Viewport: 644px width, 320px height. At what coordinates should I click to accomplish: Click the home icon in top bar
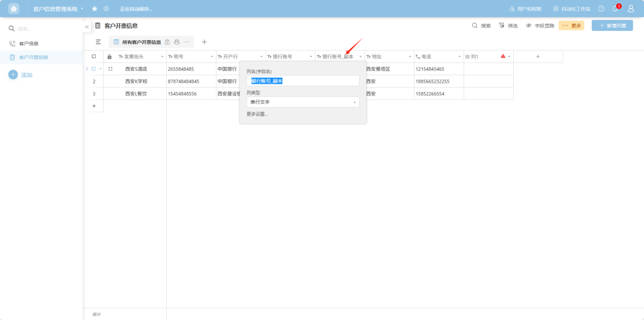(x=14, y=9)
